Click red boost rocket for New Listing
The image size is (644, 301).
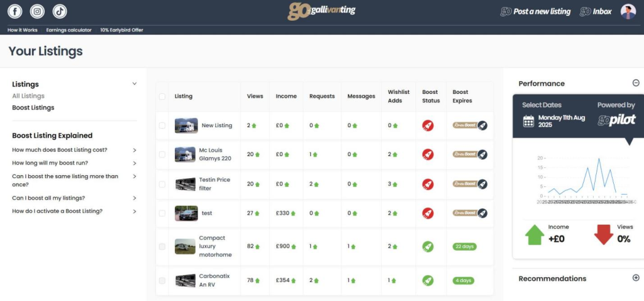tap(428, 125)
